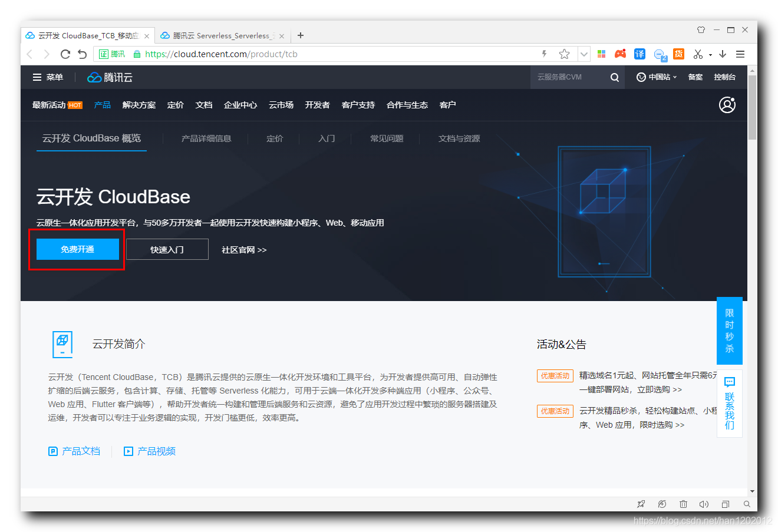Click the undo/restore page icon
Image resolution: width=778 pixels, height=532 pixels.
click(x=83, y=54)
